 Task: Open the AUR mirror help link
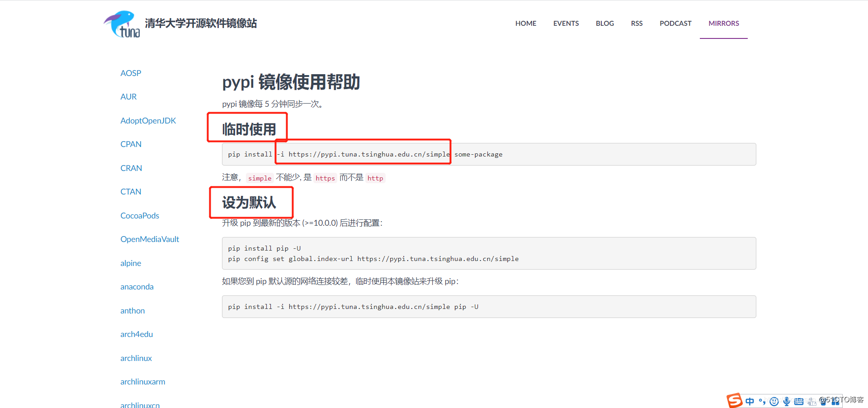pos(128,97)
